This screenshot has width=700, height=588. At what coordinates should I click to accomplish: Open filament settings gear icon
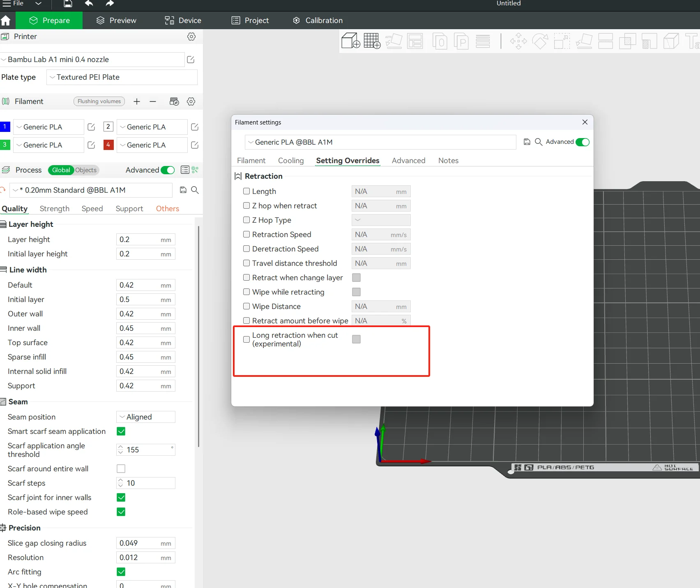(191, 101)
